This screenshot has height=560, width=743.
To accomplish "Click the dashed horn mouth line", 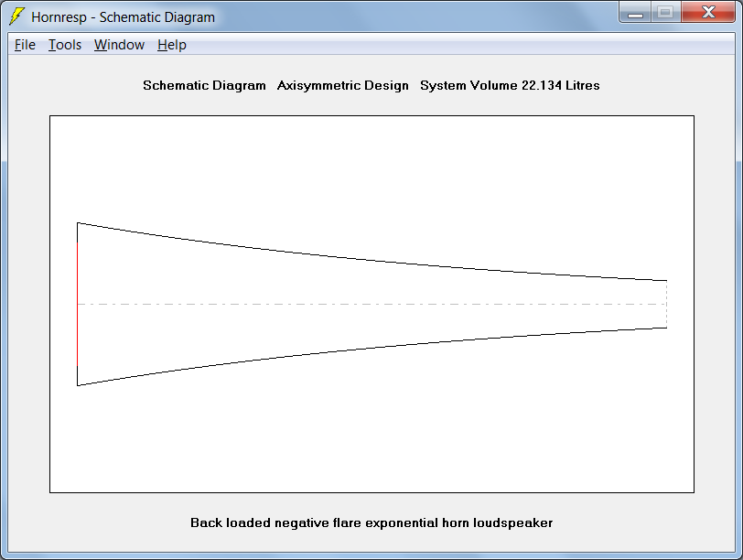I will click(667, 304).
